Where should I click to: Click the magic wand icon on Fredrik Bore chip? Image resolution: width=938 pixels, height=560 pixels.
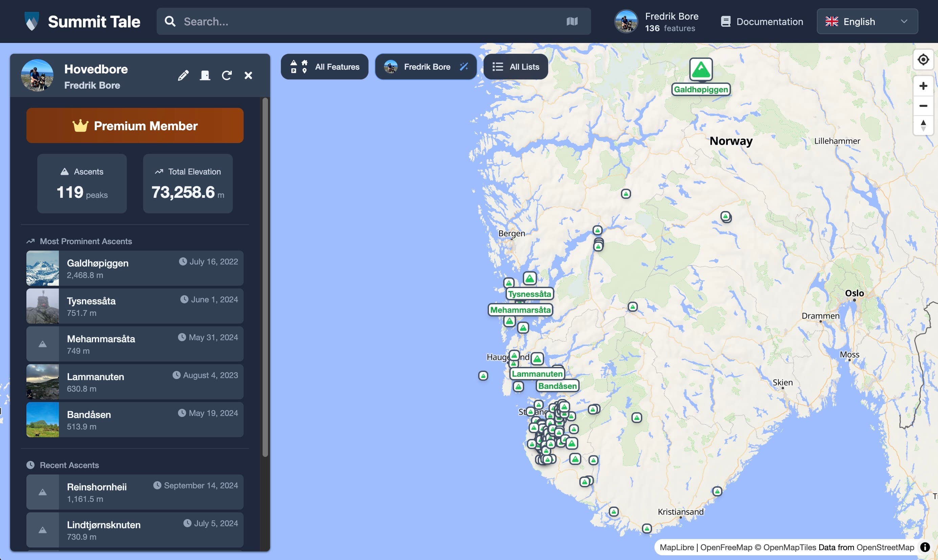click(x=464, y=67)
